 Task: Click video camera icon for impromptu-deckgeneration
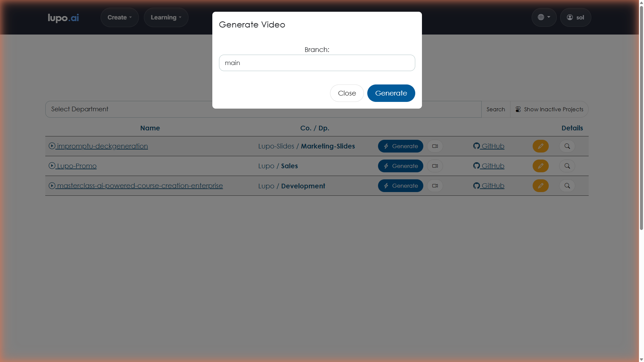coord(435,146)
